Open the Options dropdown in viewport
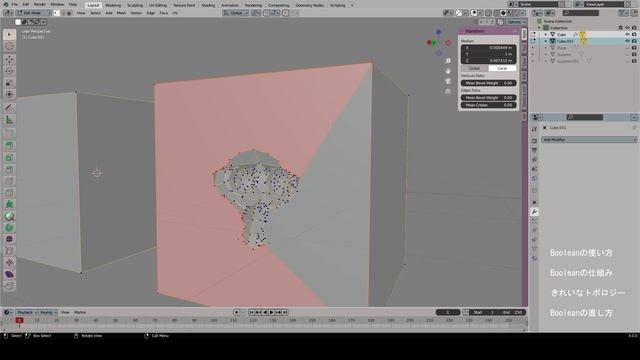Screen dimensions: 640x360 pos(516,22)
